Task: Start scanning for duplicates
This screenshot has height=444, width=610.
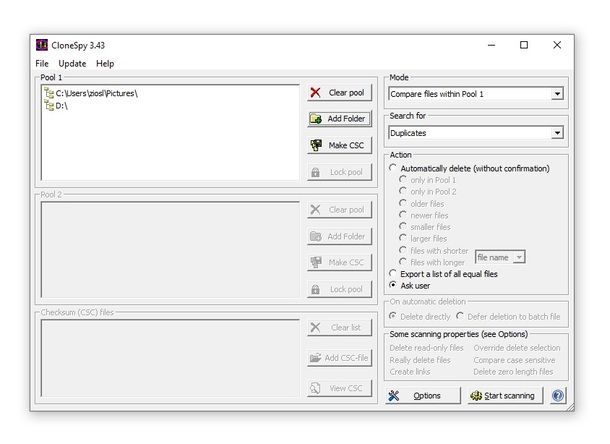Action: 505,396
